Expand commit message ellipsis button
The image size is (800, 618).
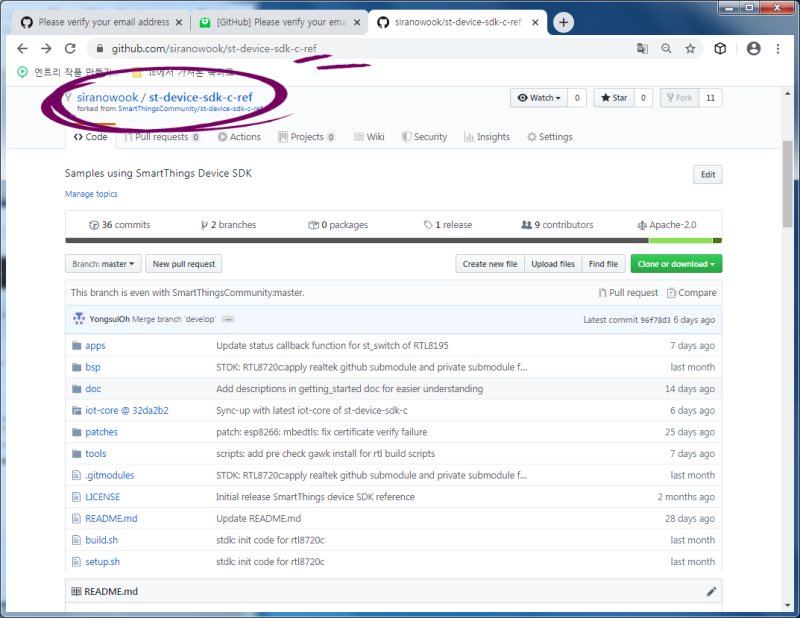(228, 319)
